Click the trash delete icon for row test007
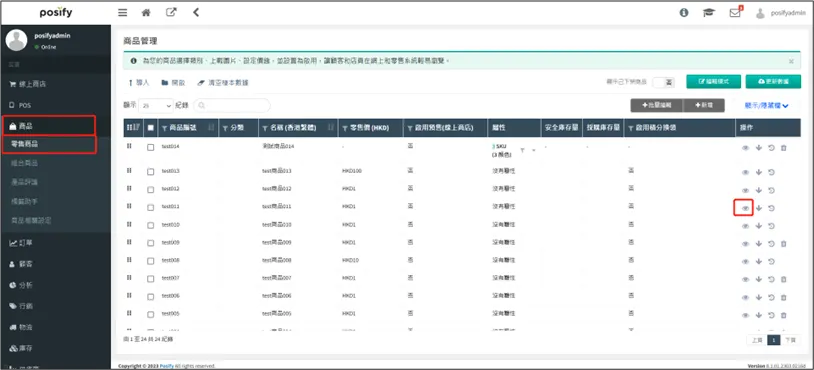 click(784, 280)
